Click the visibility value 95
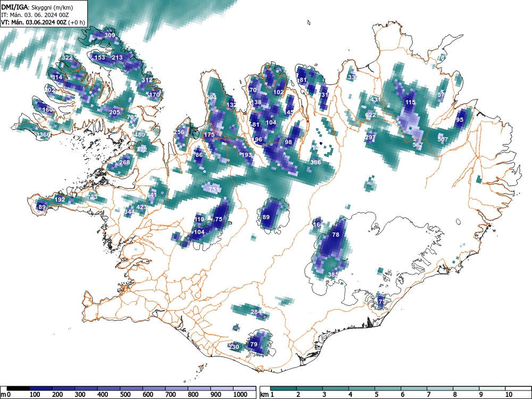This screenshot has height=399, width=532. 460,120
